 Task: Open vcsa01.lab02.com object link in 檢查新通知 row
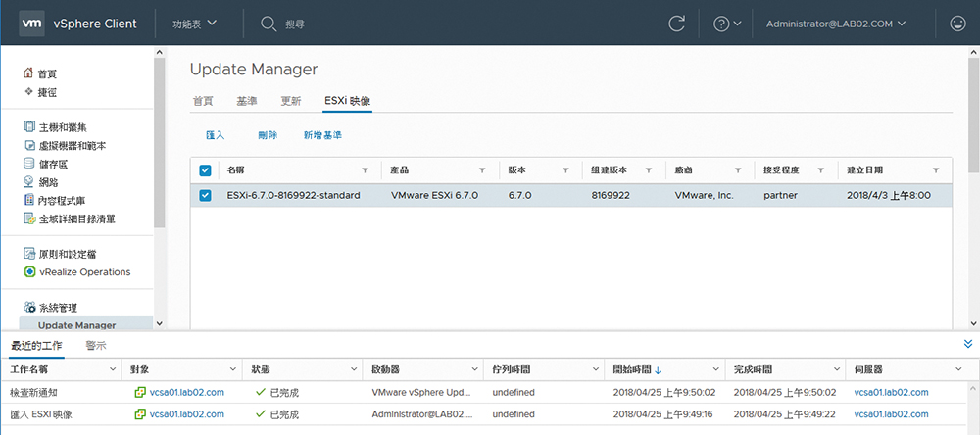[x=187, y=393]
